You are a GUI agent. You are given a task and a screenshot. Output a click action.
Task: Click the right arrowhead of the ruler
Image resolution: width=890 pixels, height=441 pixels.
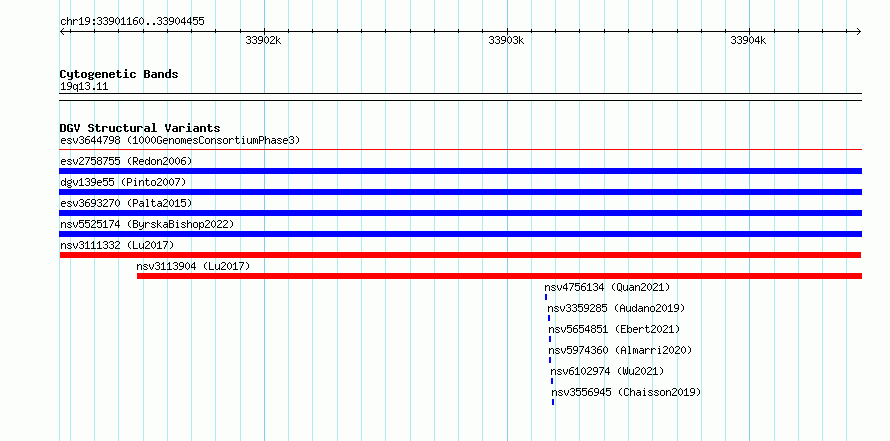point(859,32)
